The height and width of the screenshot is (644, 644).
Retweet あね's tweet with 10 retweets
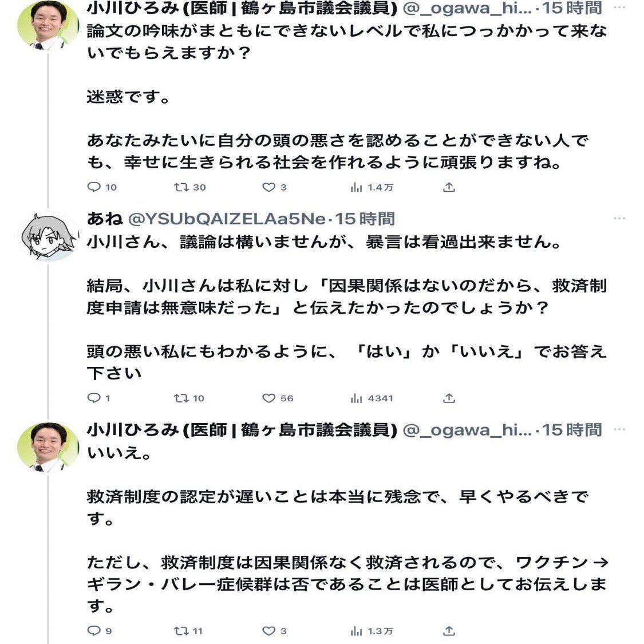point(189,398)
